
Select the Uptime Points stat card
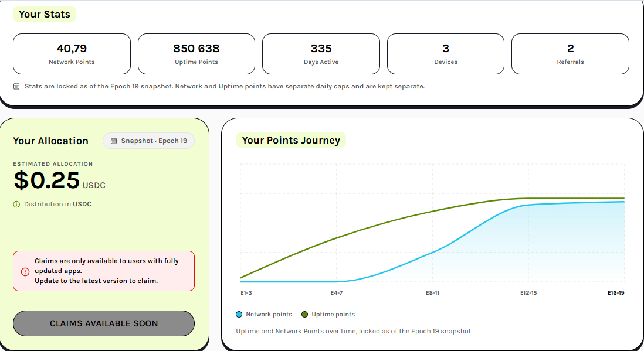(x=196, y=54)
